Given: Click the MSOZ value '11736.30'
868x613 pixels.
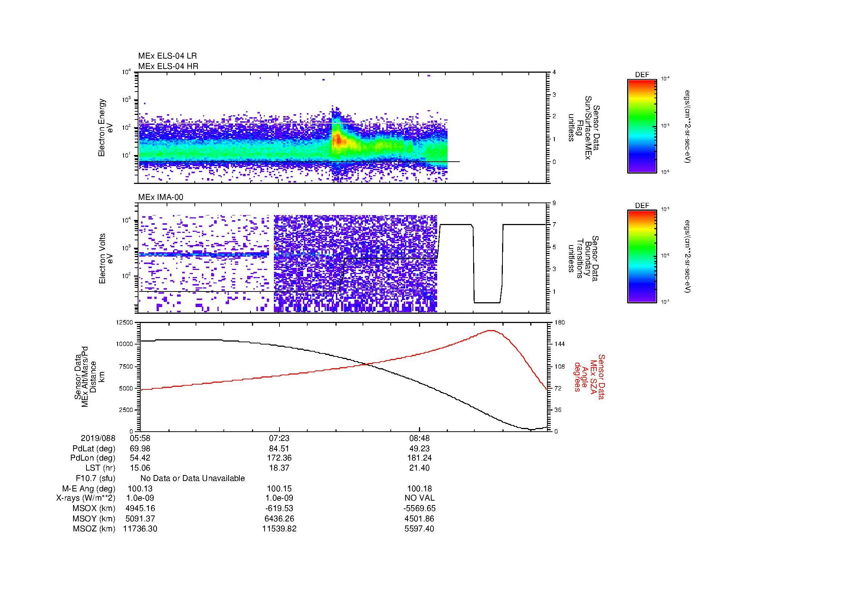Looking at the screenshot, I should [x=140, y=529].
